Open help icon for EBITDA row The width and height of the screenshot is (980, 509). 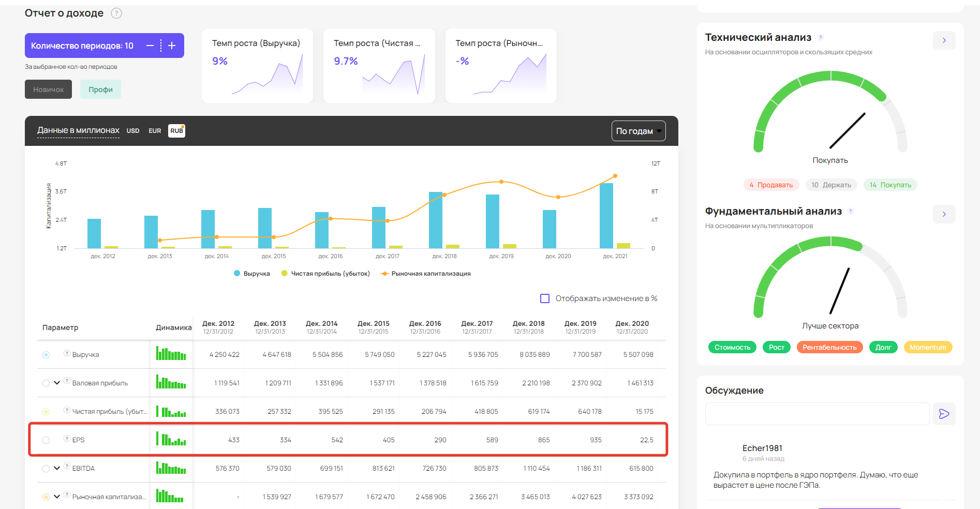(x=67, y=467)
